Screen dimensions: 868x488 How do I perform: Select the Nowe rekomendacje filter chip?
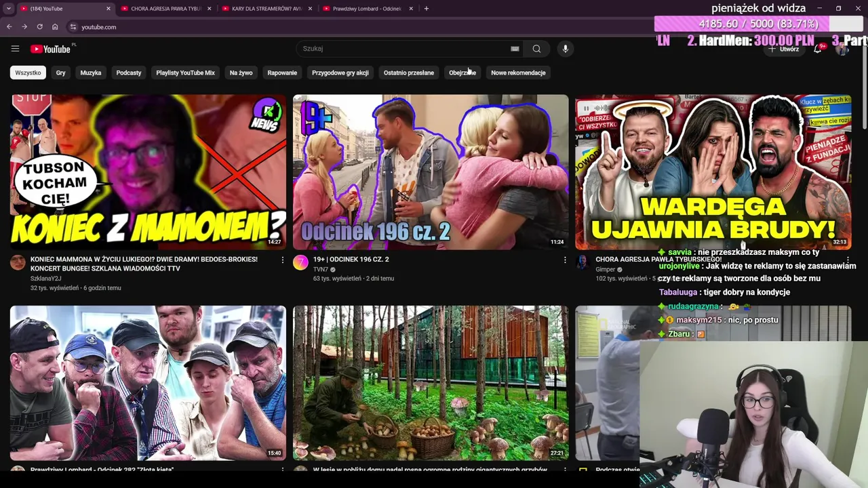[x=518, y=73]
